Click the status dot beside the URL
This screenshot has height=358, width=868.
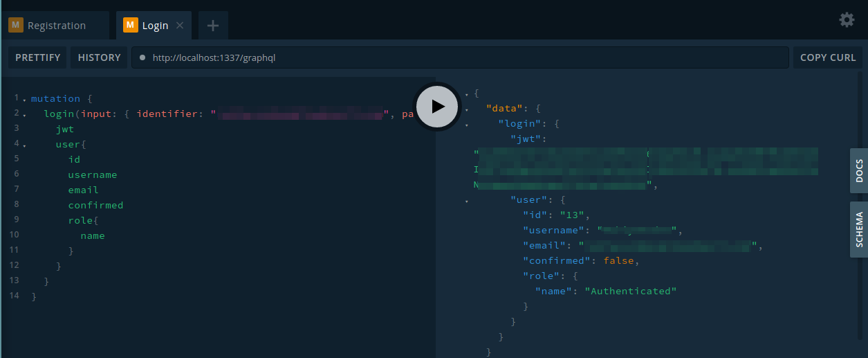(x=142, y=57)
